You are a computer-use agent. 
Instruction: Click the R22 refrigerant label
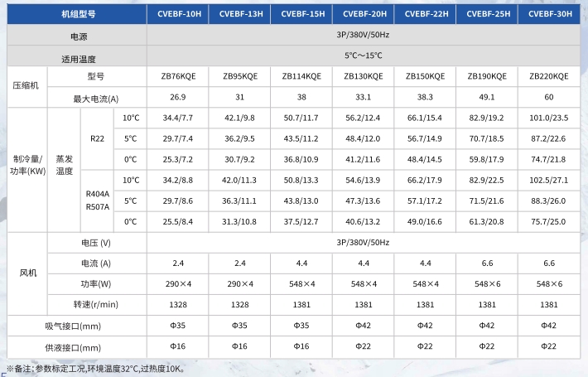(97, 138)
